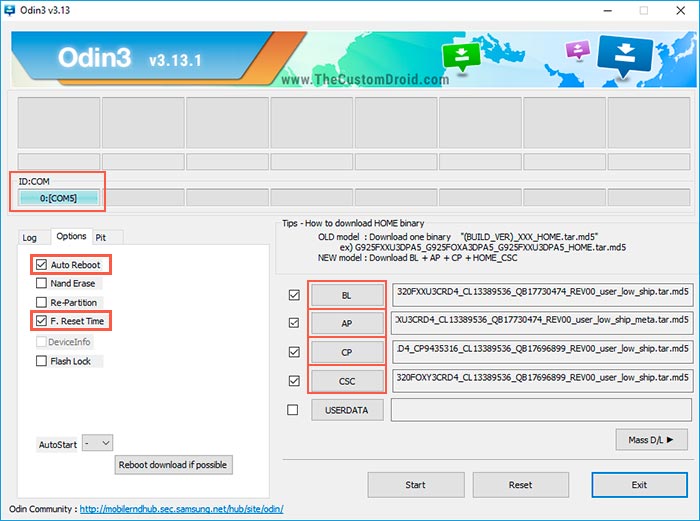This screenshot has width=700, height=521.
Task: Open the Odin Community samsung.net link
Action: tap(181, 509)
